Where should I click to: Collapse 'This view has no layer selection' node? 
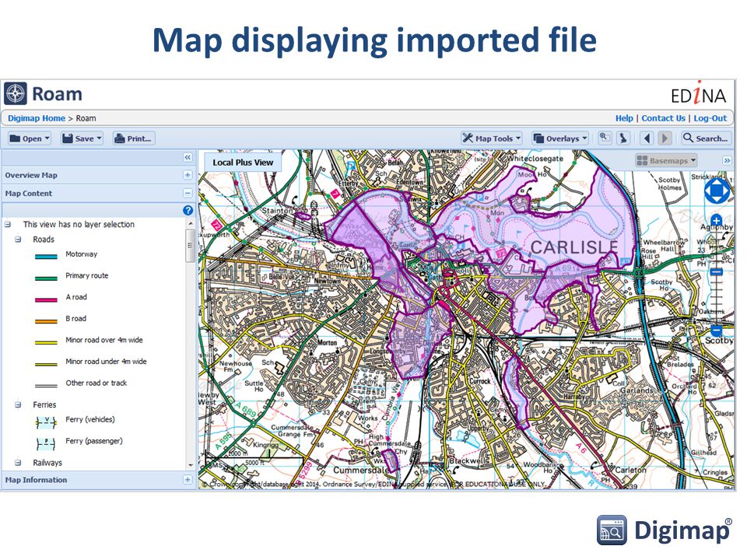(x=8, y=224)
